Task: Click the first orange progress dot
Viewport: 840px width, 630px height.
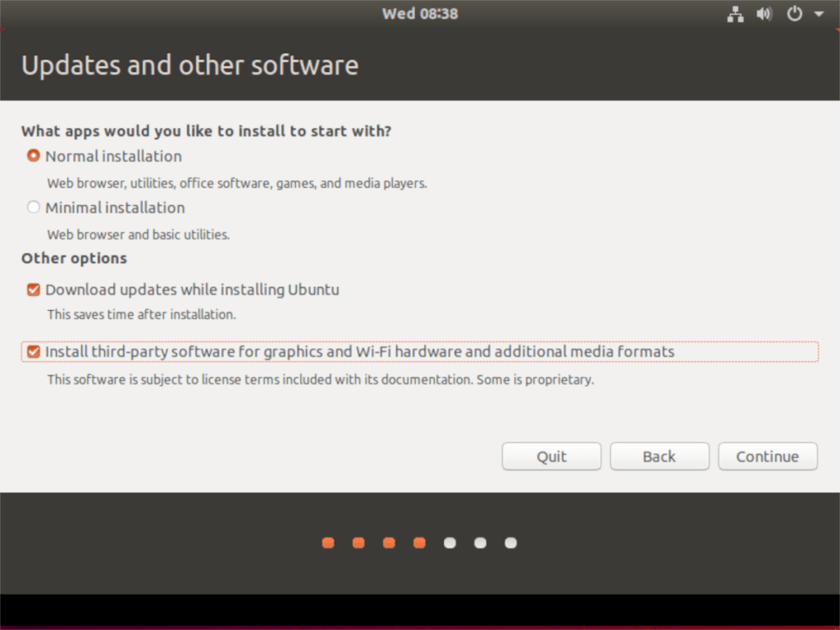Action: click(x=328, y=542)
